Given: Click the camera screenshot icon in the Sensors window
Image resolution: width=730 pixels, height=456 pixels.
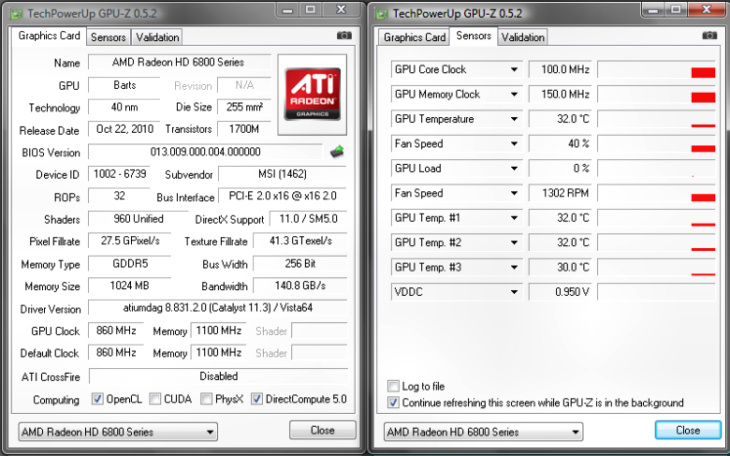Looking at the screenshot, I should tap(710, 35).
